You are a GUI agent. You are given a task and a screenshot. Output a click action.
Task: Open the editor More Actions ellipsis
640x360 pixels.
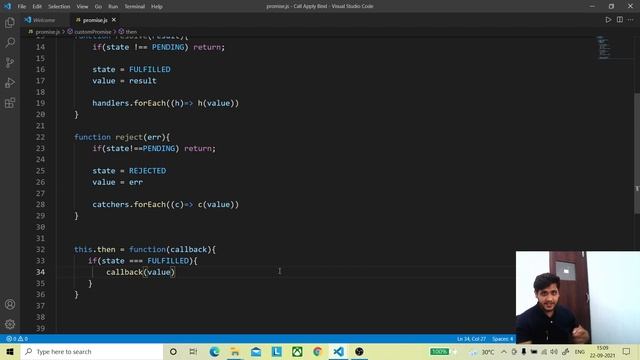(x=631, y=20)
